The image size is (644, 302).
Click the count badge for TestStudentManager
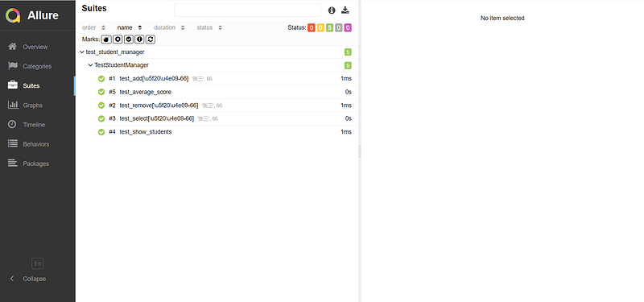click(348, 65)
